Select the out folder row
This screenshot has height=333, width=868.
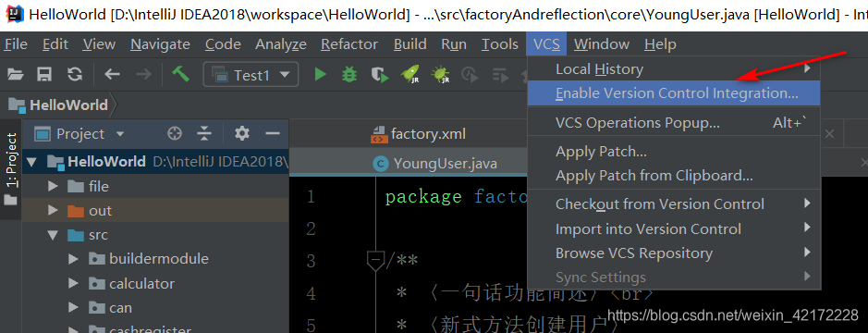[x=155, y=211]
